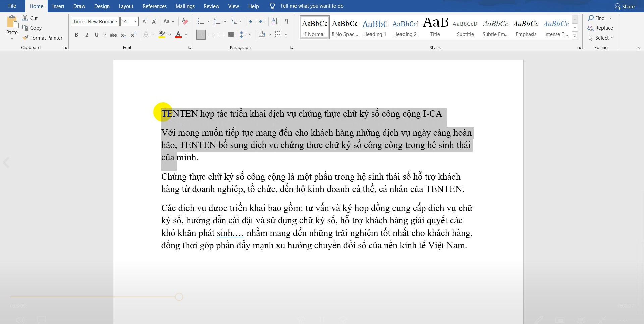Viewport: 644px width, 324px height.
Task: Apply the Title style
Action: tap(435, 27)
